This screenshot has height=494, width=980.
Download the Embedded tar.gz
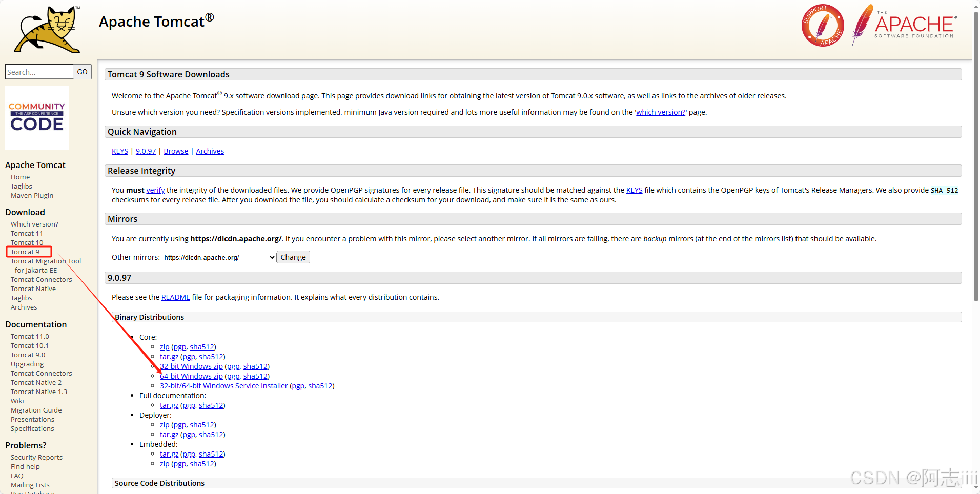coord(169,454)
